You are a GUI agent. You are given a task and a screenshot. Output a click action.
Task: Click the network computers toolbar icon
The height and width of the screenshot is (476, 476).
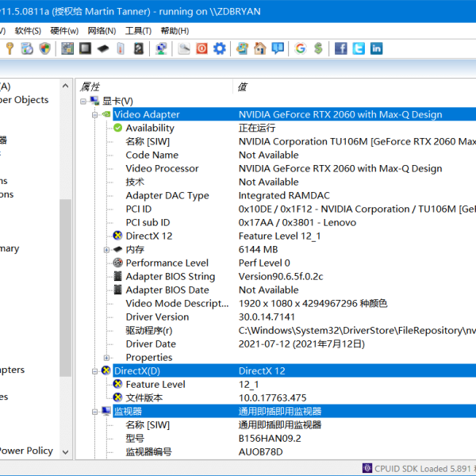click(161, 48)
